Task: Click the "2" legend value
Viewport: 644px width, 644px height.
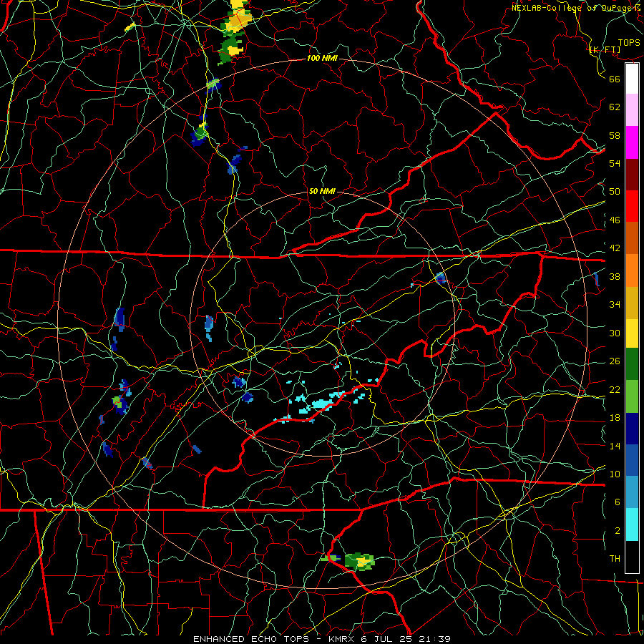Action: [617, 531]
